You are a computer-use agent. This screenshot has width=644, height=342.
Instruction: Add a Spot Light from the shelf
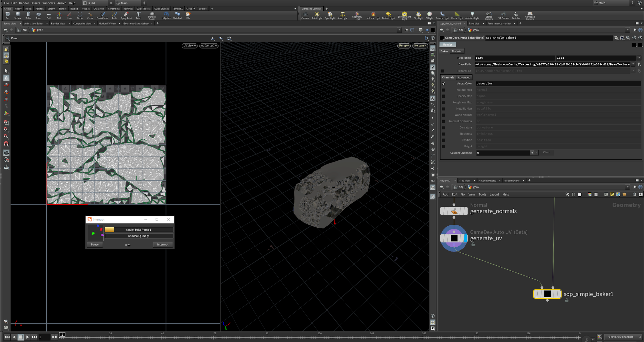tap(330, 15)
